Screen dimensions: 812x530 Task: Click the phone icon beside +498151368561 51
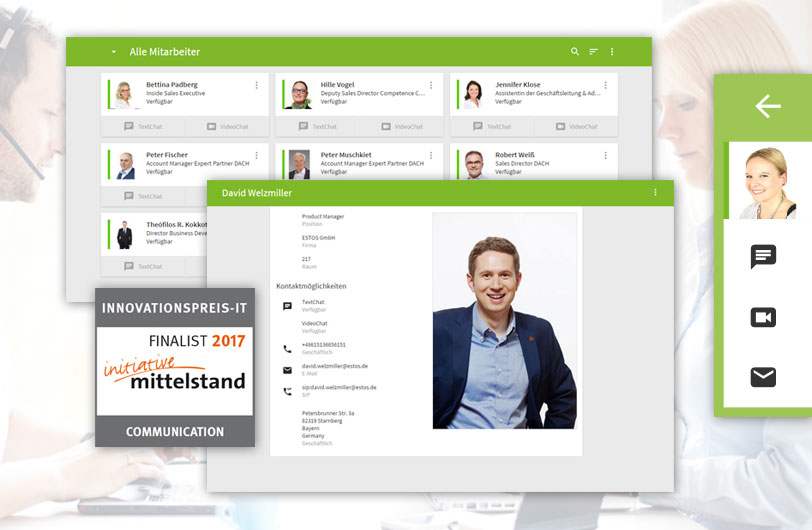pyautogui.click(x=287, y=349)
